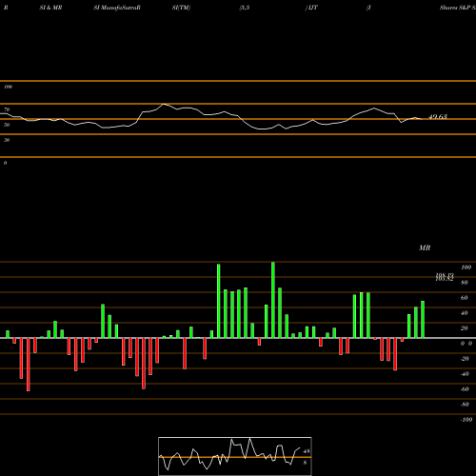Click the '48' value in mini chart

point(307,451)
